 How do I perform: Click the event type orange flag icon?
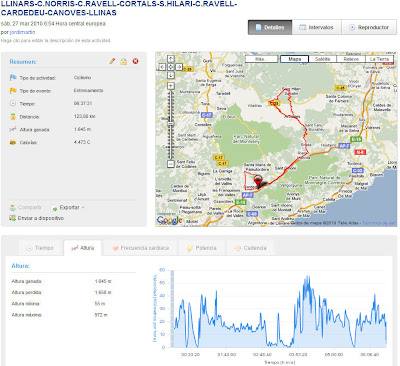(x=13, y=91)
